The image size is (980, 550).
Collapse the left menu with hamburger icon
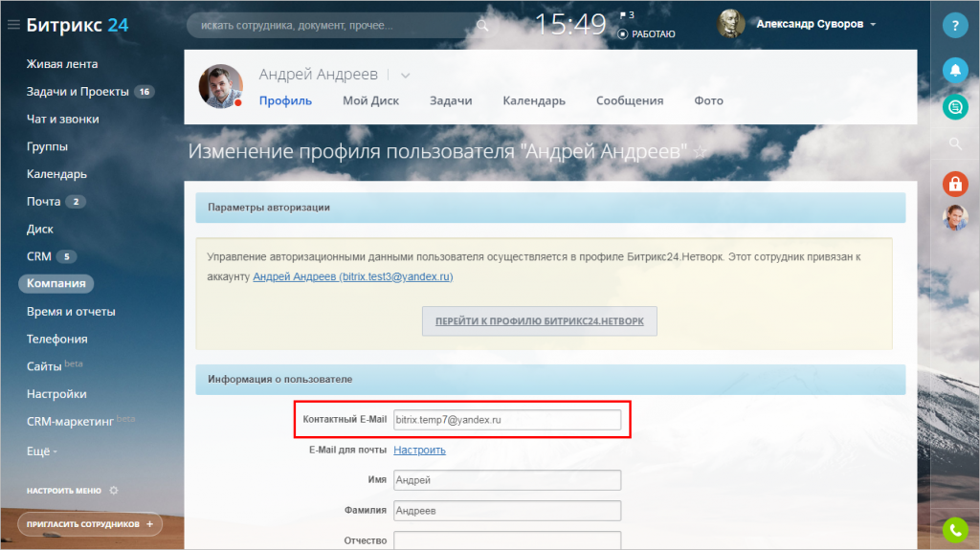point(13,25)
